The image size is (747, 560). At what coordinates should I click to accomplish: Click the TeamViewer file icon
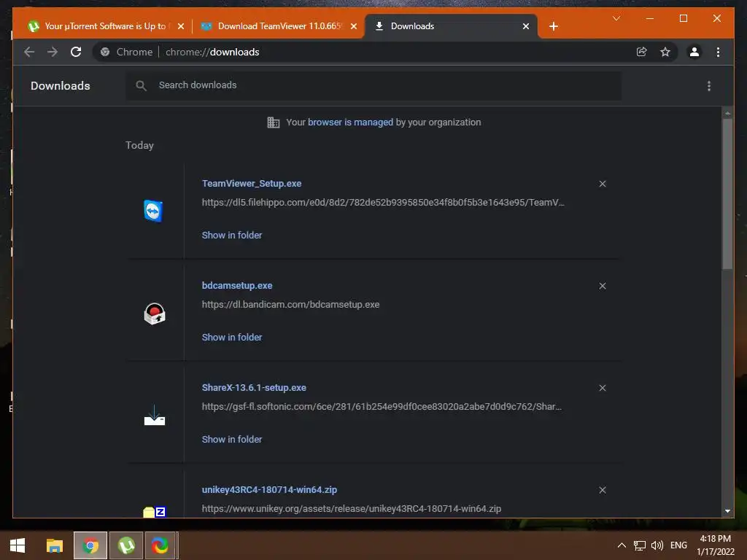[x=153, y=211]
